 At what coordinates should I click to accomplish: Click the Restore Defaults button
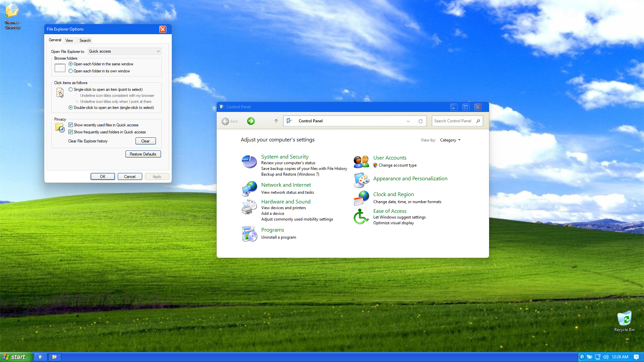coord(143,154)
